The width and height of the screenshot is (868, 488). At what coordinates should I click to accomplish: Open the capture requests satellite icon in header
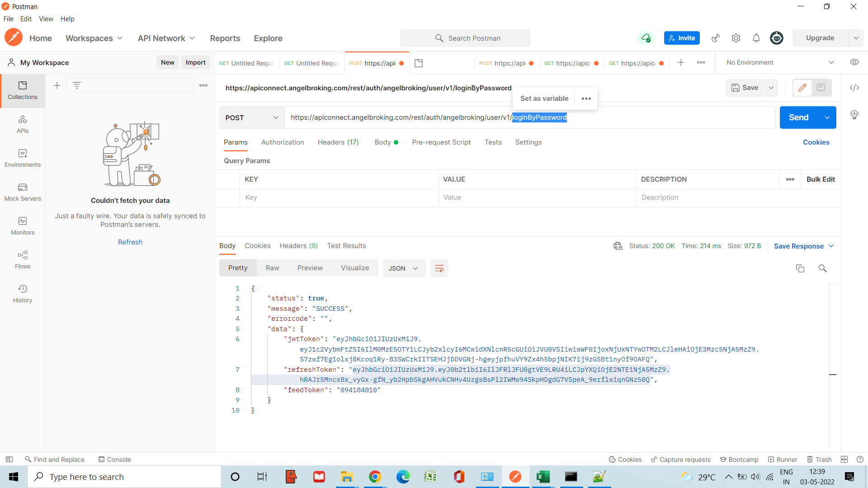(x=716, y=38)
